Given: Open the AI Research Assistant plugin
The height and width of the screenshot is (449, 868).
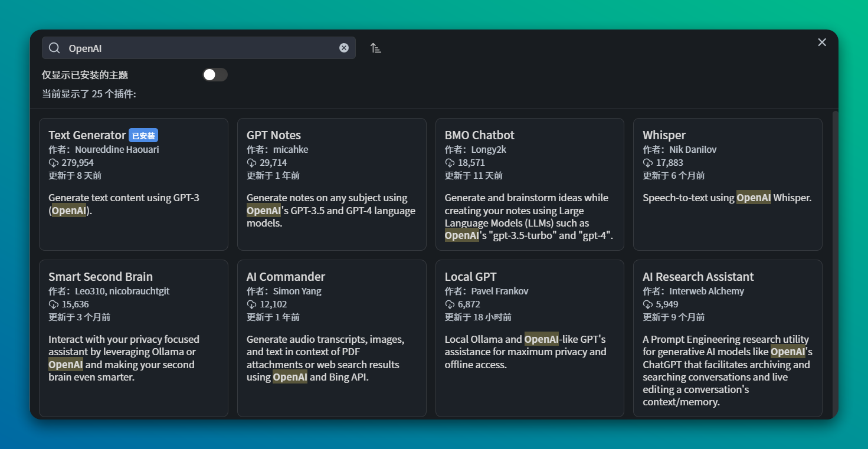Looking at the screenshot, I should point(728,338).
